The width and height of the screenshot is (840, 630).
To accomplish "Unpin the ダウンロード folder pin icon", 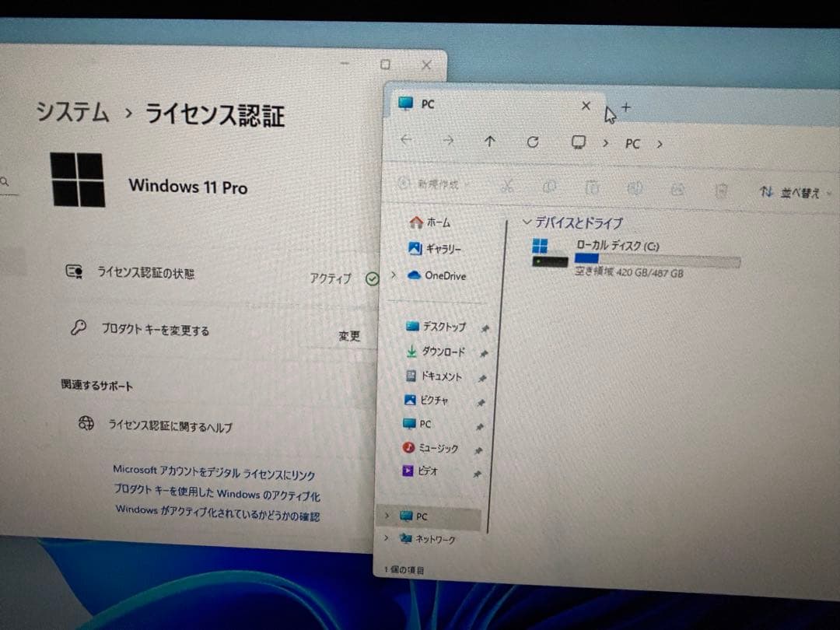I will pyautogui.click(x=483, y=352).
